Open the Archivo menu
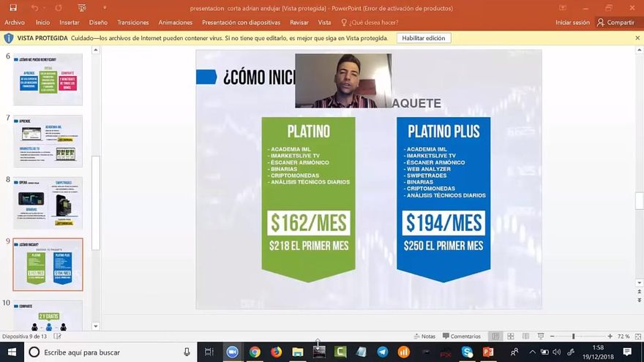644x362 pixels. pos(14,23)
